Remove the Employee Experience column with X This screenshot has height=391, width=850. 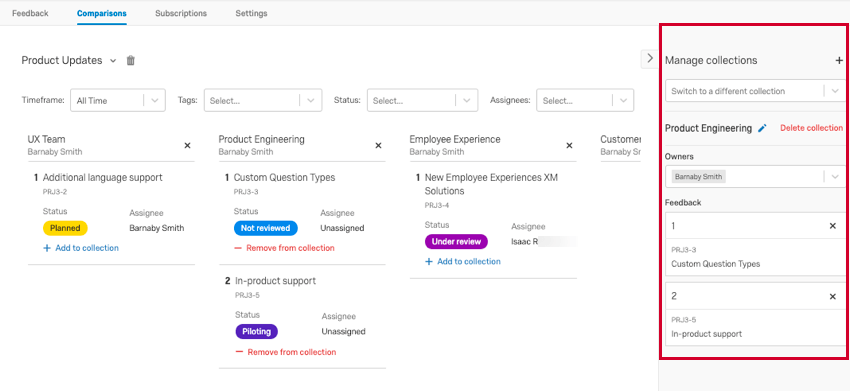(569, 145)
